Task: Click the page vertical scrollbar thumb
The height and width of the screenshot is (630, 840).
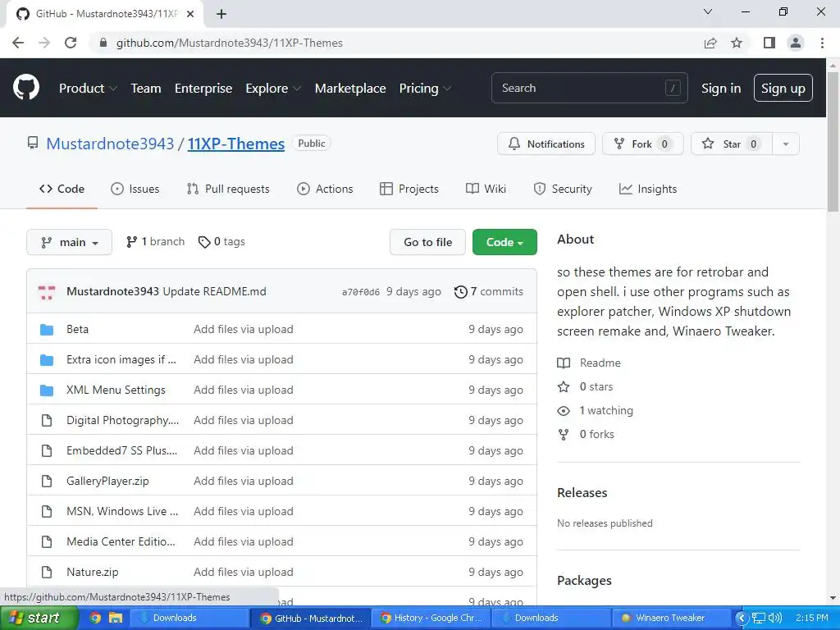Action: (833, 142)
